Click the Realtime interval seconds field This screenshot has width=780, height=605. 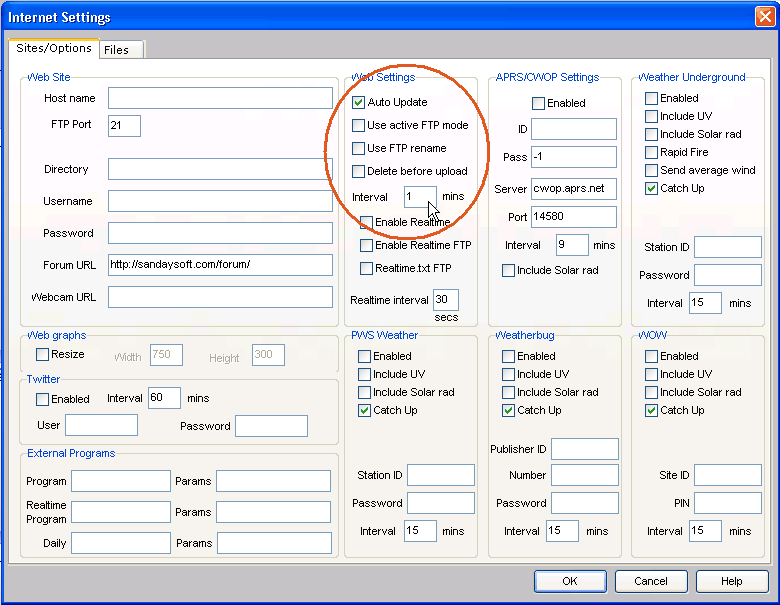pos(446,300)
